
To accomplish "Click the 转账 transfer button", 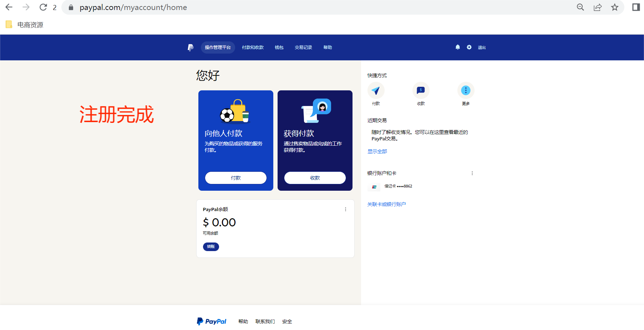I will coord(211,247).
